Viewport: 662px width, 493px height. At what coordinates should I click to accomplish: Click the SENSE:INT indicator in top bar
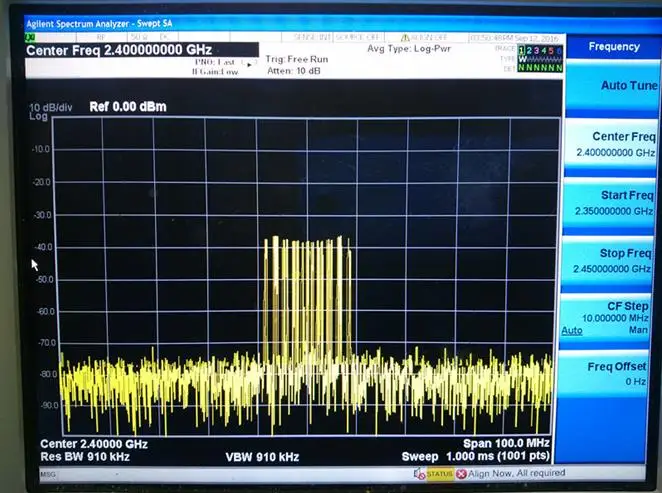(x=312, y=38)
